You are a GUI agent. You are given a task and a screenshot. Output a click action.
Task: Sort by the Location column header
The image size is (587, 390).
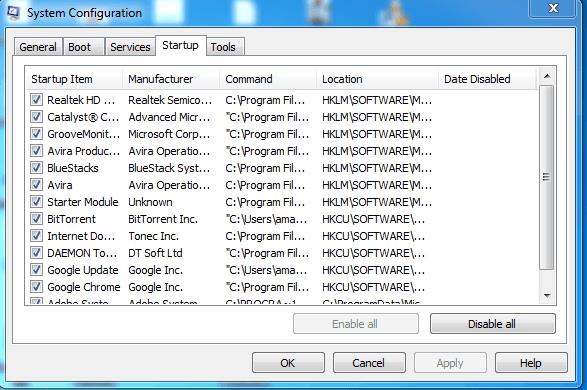[377, 79]
